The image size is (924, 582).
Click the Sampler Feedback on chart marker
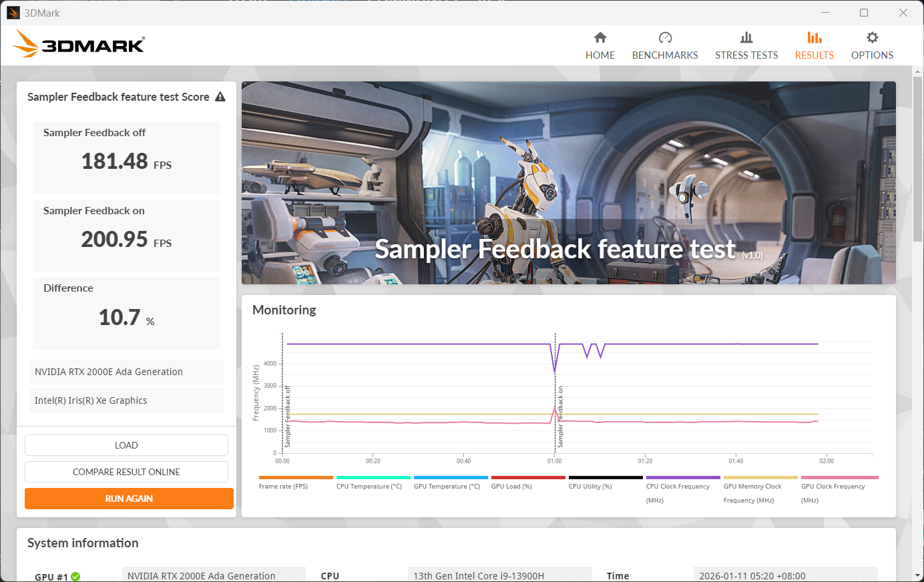(x=560, y=417)
